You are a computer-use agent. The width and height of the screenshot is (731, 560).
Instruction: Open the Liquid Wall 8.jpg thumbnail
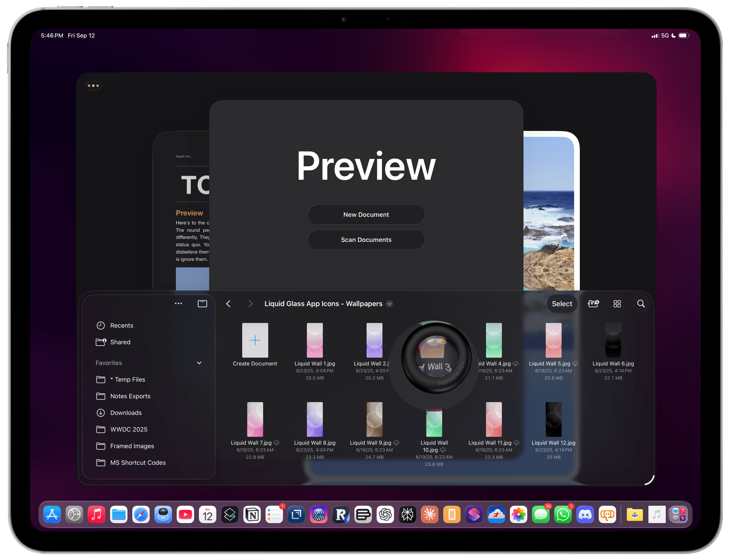tap(314, 419)
